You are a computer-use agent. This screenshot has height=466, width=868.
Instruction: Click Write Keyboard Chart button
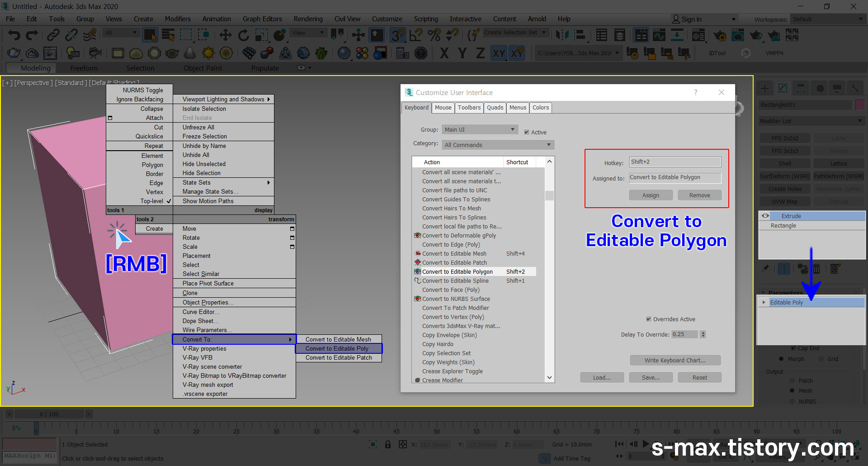[675, 360]
